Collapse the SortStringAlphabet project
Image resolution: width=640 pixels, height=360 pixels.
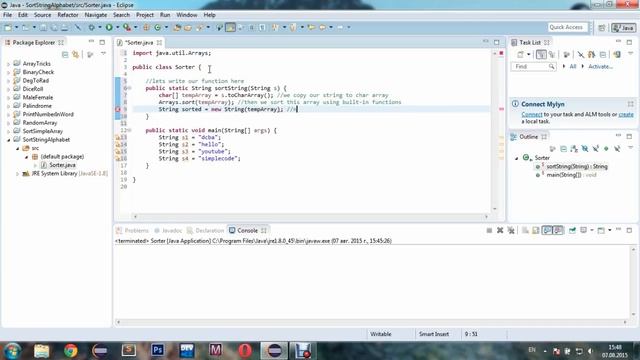(x=8, y=140)
